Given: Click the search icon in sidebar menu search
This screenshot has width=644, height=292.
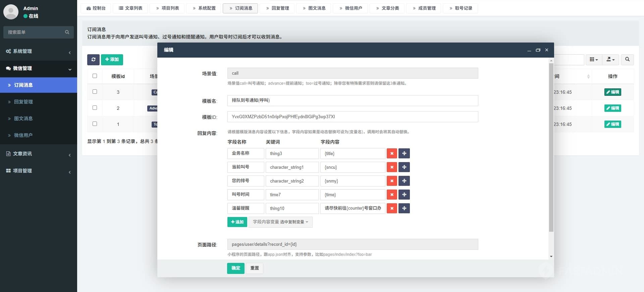Looking at the screenshot, I should [x=67, y=32].
